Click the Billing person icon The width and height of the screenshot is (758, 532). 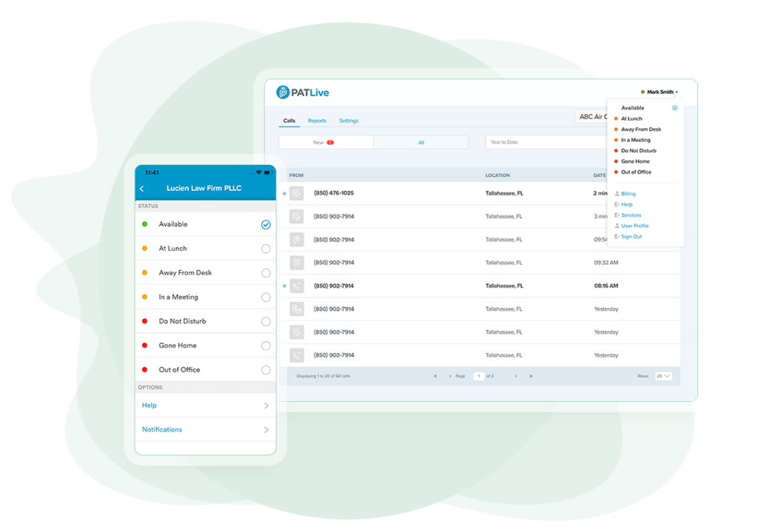click(x=617, y=194)
